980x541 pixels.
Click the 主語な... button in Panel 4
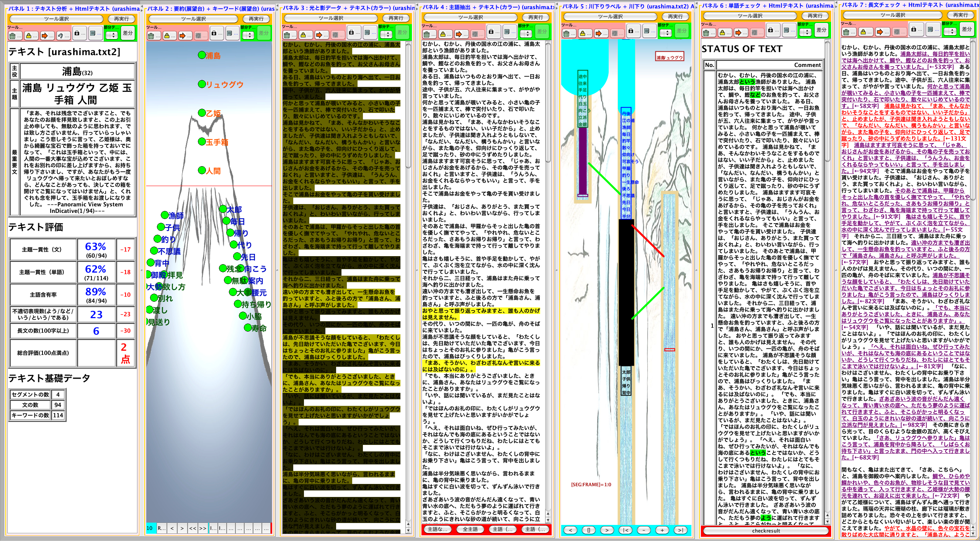click(x=438, y=529)
